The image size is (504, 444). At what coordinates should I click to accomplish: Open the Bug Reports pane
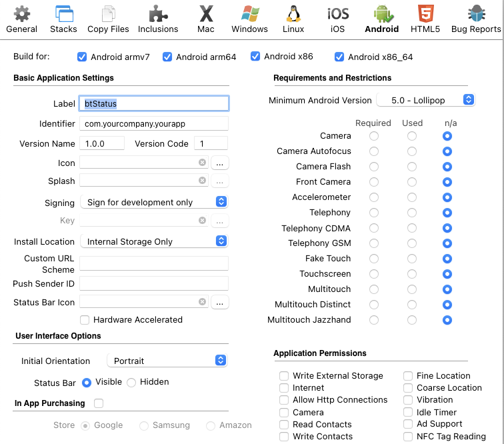pos(475,19)
